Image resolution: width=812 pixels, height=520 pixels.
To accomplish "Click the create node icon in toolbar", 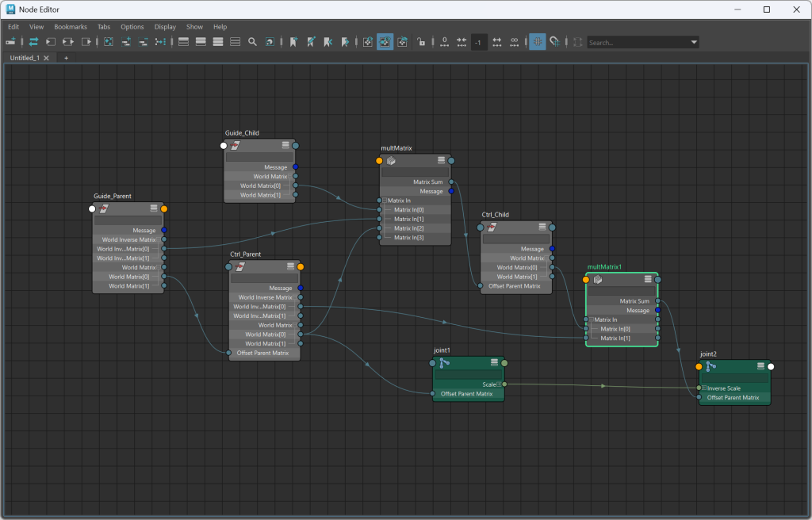I will click(x=11, y=42).
